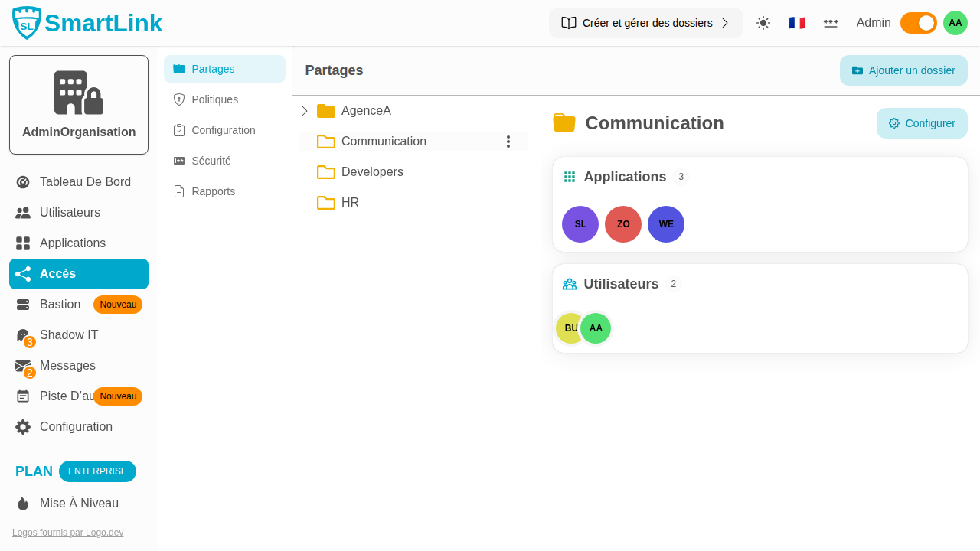
Task: Go to Tableau De Bord
Action: [x=85, y=182]
